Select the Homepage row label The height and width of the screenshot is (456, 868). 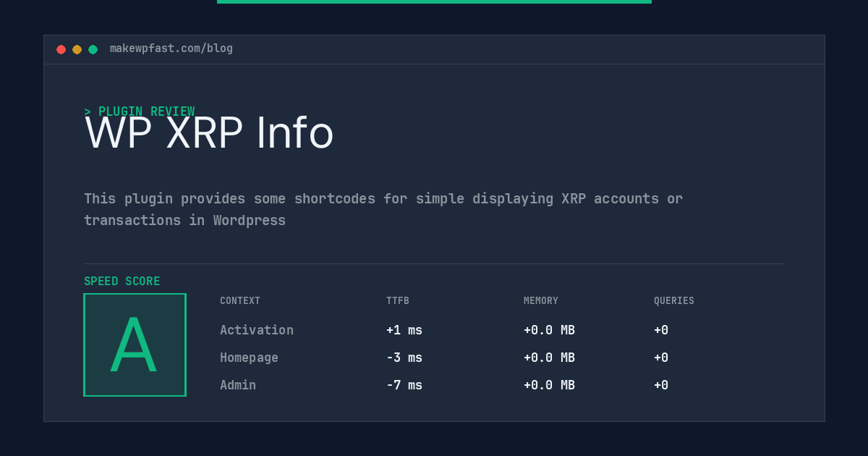coord(249,358)
